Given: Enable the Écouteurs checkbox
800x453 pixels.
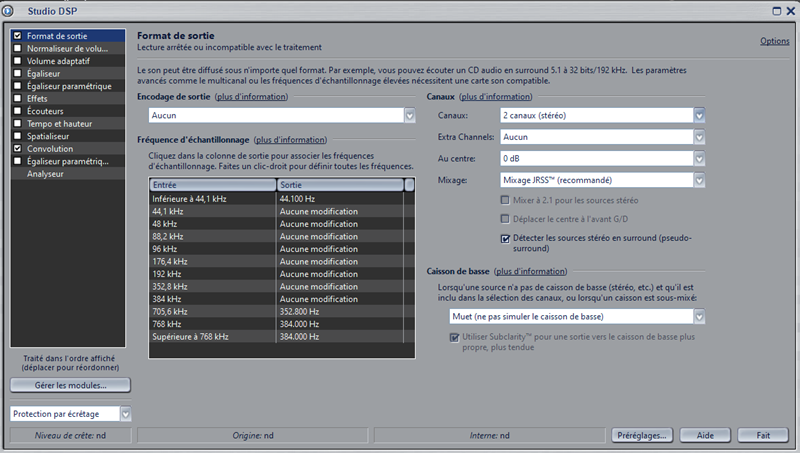Looking at the screenshot, I should tap(18, 111).
